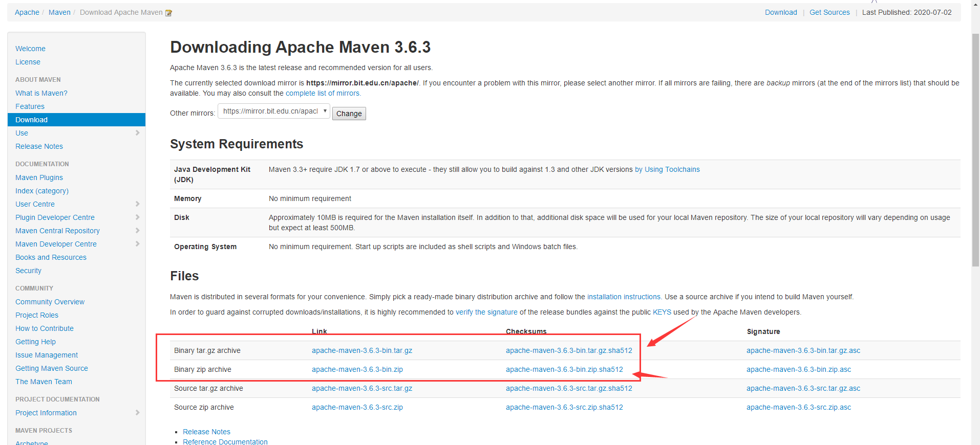Image resolution: width=980 pixels, height=445 pixels.
Task: Open the Apache breadcrumb link
Action: click(x=27, y=12)
